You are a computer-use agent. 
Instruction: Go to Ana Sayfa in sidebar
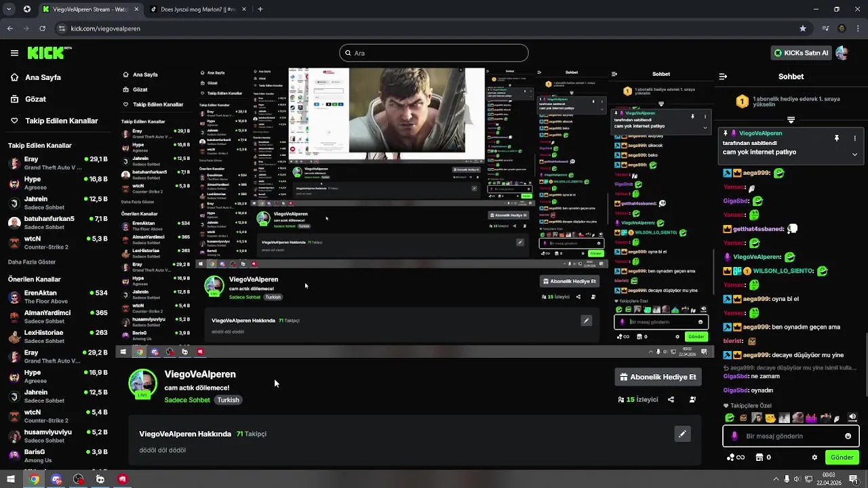43,77
